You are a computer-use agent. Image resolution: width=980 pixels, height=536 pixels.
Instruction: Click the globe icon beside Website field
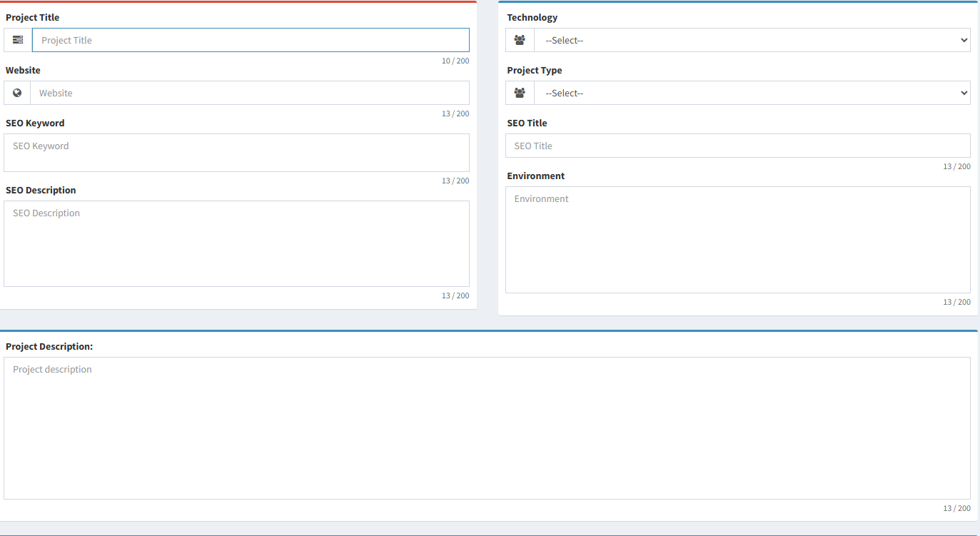17,93
